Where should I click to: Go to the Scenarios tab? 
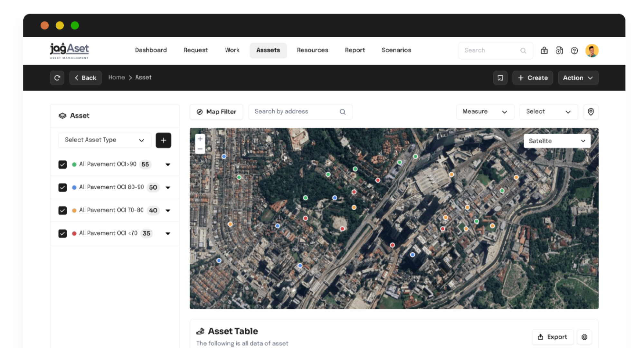tap(396, 50)
